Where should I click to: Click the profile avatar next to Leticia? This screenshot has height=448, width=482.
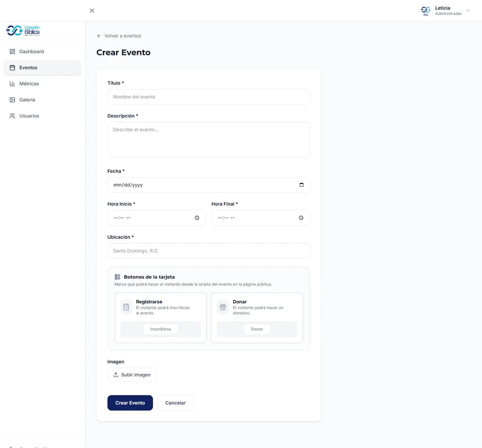coord(426,11)
